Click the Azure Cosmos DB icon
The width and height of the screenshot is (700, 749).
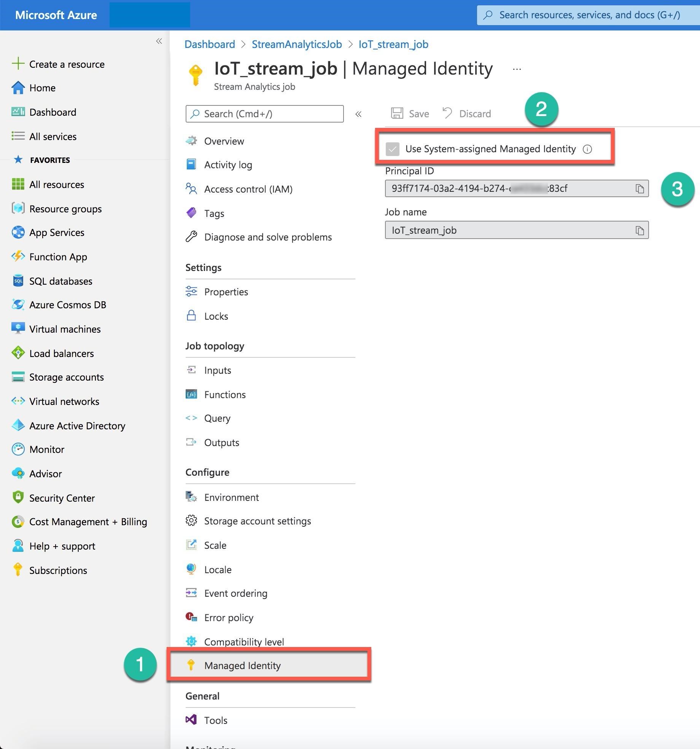(x=18, y=304)
